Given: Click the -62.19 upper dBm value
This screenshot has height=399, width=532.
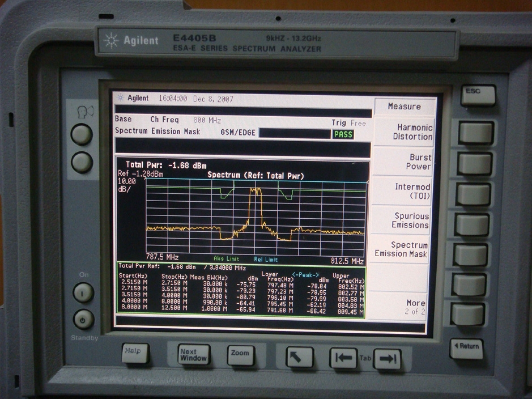Looking at the screenshot, I should pos(317,305).
